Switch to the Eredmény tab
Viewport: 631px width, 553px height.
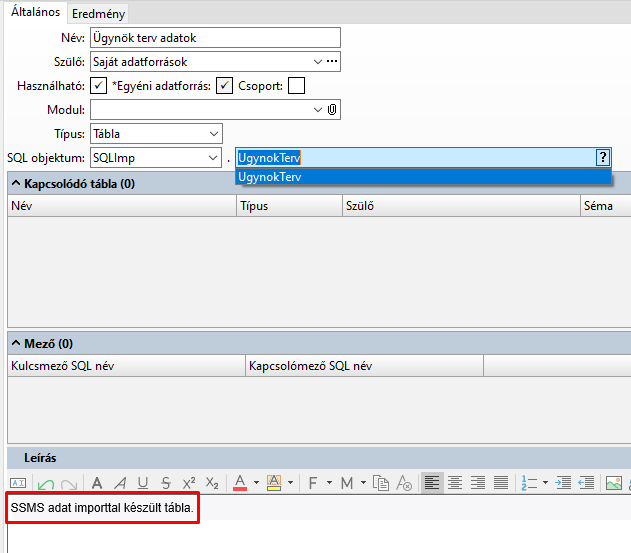(x=99, y=14)
